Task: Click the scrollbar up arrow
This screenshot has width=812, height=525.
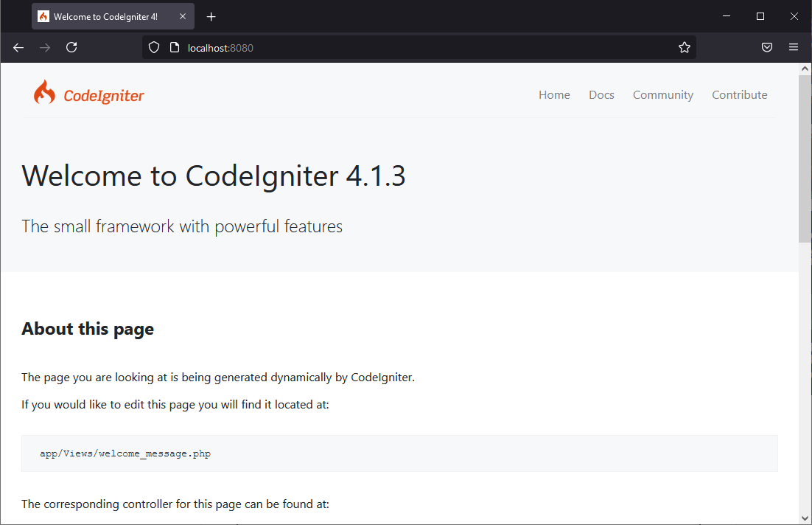Action: (x=805, y=69)
